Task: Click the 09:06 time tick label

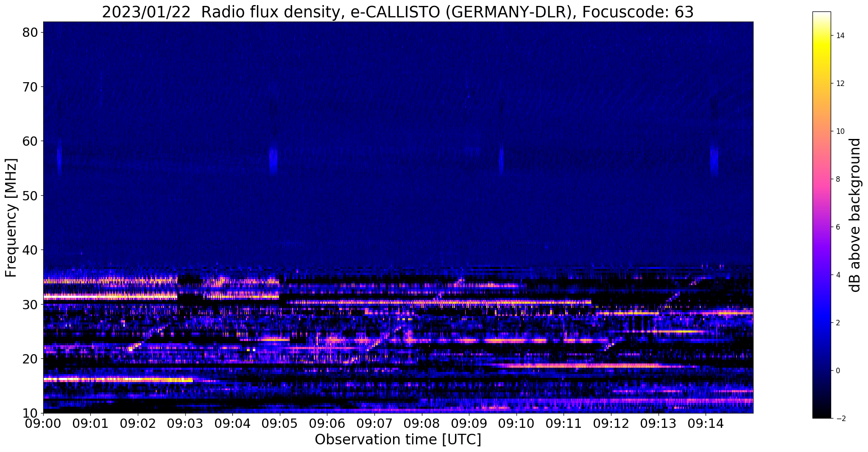Action: click(327, 423)
